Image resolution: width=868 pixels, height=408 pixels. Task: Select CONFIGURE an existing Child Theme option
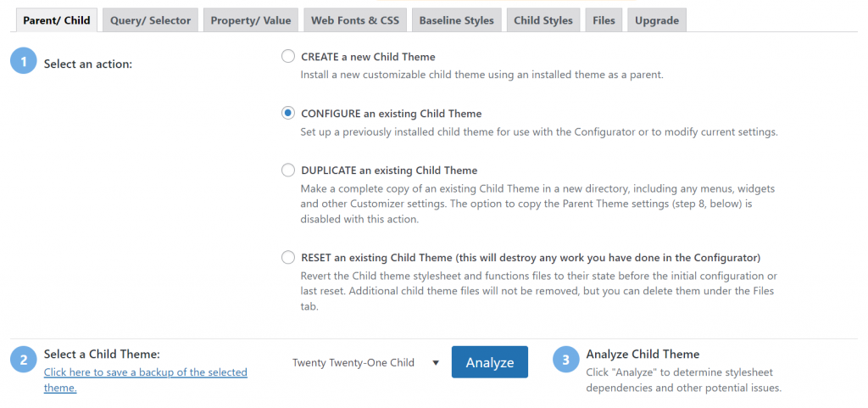pyautogui.click(x=288, y=114)
